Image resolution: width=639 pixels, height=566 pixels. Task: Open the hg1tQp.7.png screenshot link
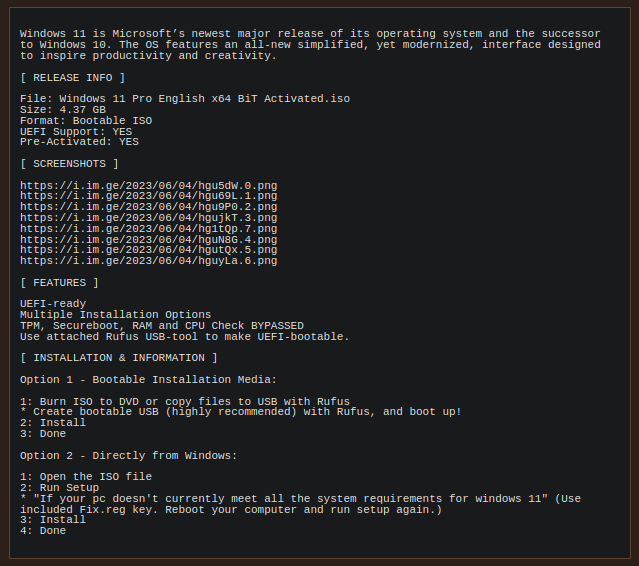click(x=148, y=229)
